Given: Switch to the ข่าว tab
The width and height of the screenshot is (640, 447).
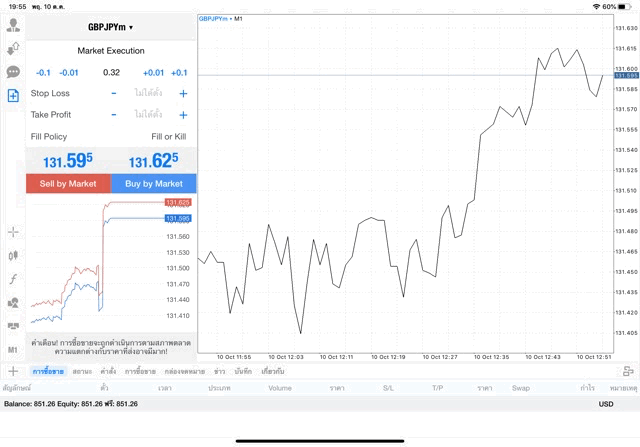Looking at the screenshot, I should [219, 371].
